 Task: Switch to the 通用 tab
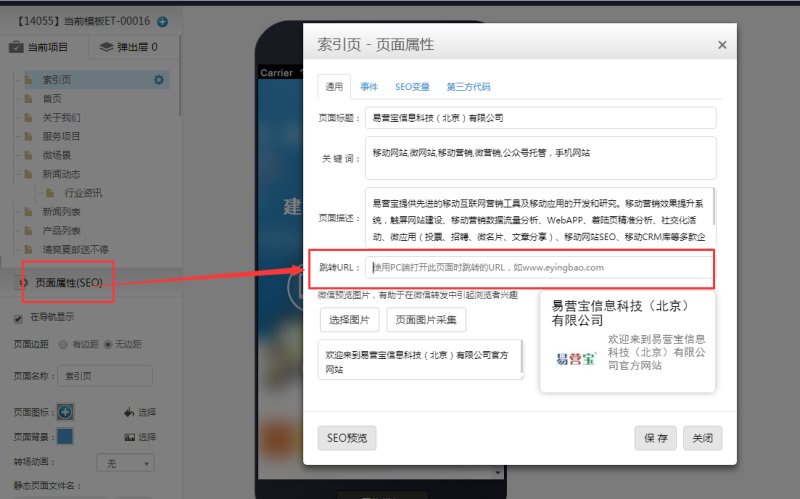click(x=334, y=87)
